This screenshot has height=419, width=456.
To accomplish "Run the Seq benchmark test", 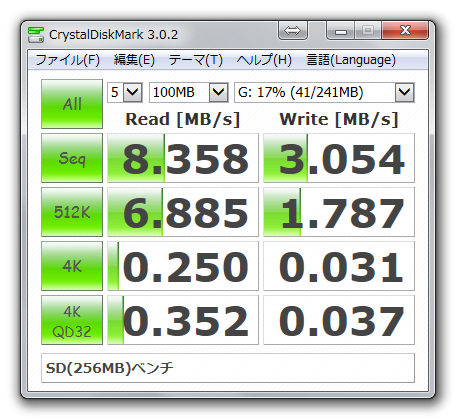I will coord(72,158).
